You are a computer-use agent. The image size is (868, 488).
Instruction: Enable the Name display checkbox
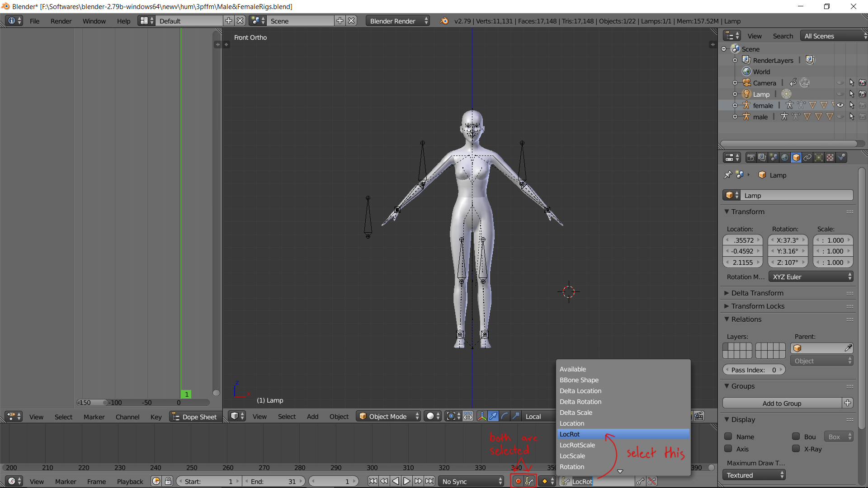728,436
